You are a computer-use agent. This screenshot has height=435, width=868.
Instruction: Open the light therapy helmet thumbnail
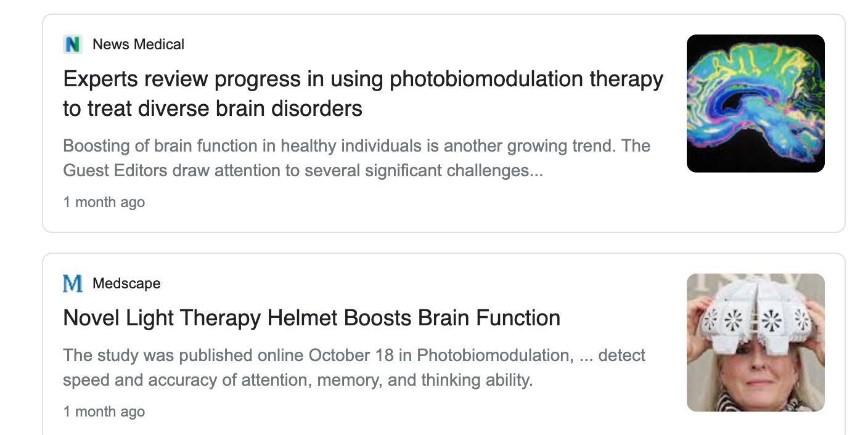pos(755,343)
